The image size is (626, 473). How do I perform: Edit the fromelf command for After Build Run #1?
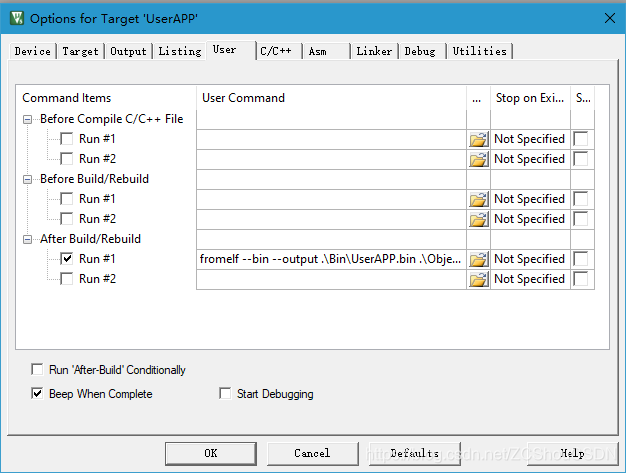pyautogui.click(x=331, y=259)
